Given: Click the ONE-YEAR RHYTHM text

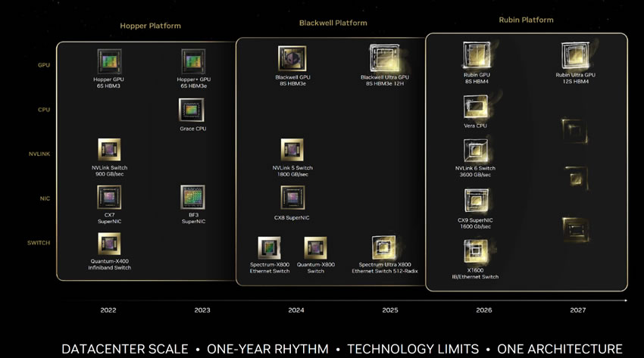Looking at the screenshot, I should 267,349.
